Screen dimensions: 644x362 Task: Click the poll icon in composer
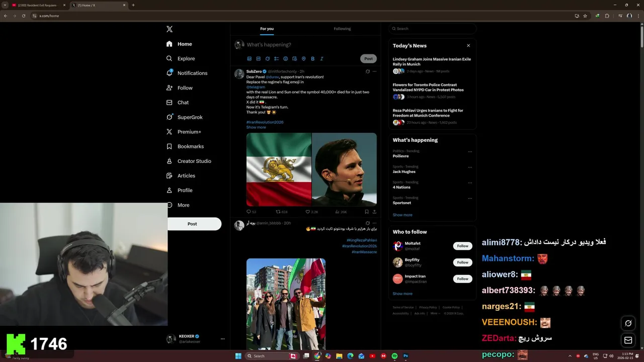(x=276, y=59)
